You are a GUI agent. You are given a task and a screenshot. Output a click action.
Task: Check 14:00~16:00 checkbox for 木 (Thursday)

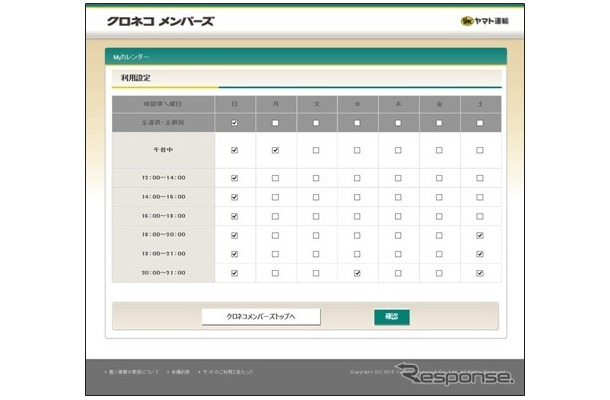point(398,197)
